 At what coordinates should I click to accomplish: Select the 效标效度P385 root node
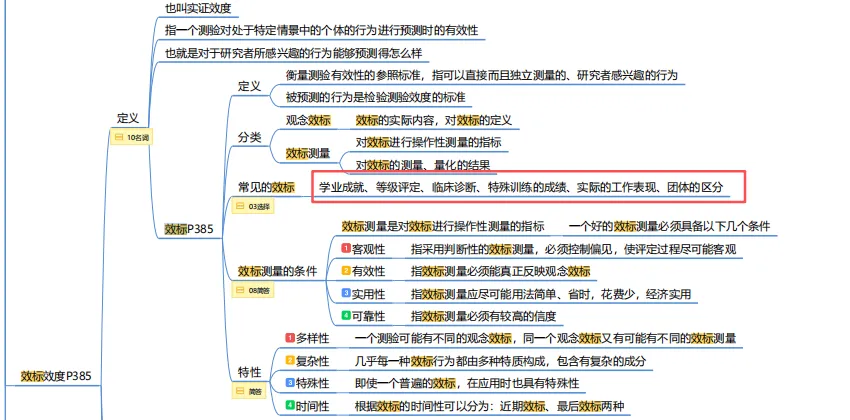(x=56, y=376)
